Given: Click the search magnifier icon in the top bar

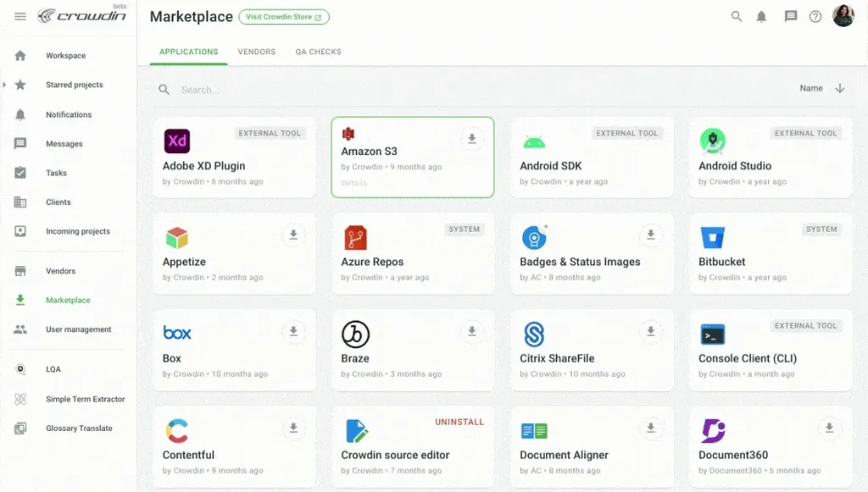Looking at the screenshot, I should pyautogui.click(x=737, y=15).
